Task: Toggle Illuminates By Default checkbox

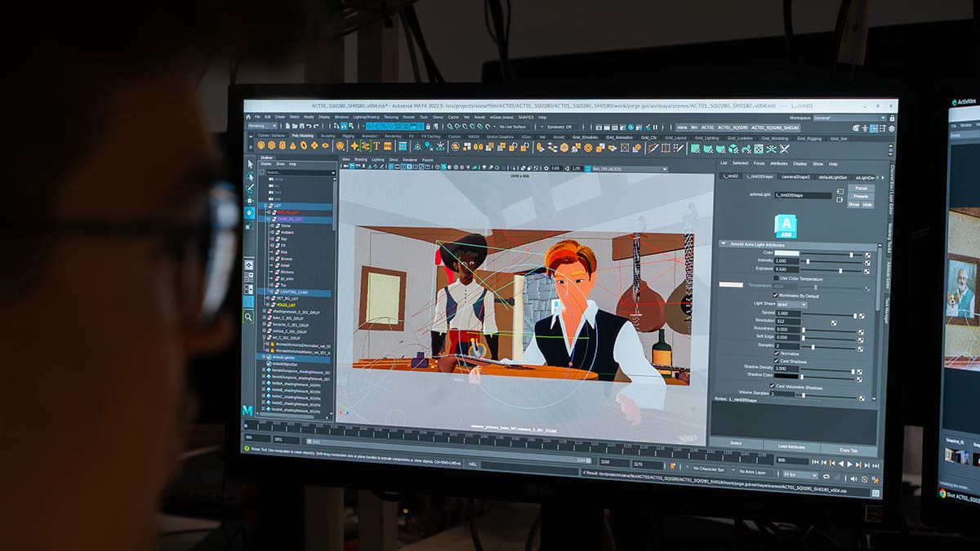Action: [x=775, y=295]
